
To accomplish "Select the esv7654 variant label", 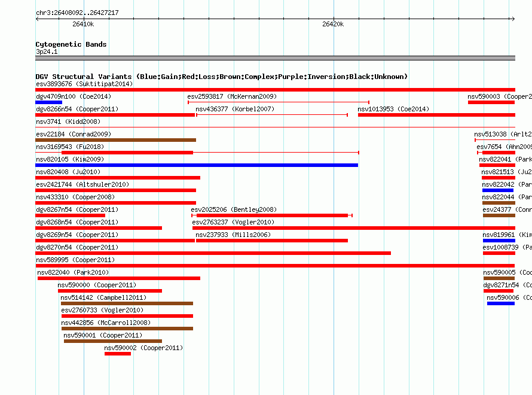I will pyautogui.click(x=504, y=147).
